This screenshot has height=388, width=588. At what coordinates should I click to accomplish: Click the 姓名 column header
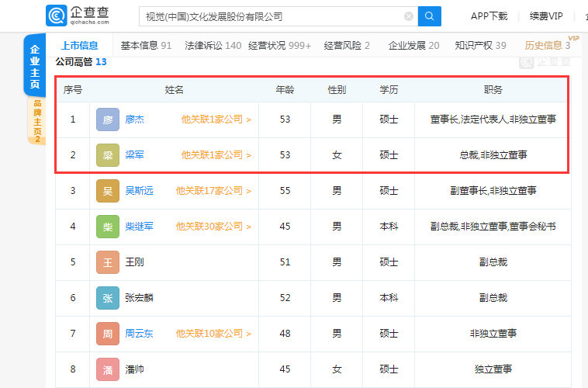click(174, 90)
